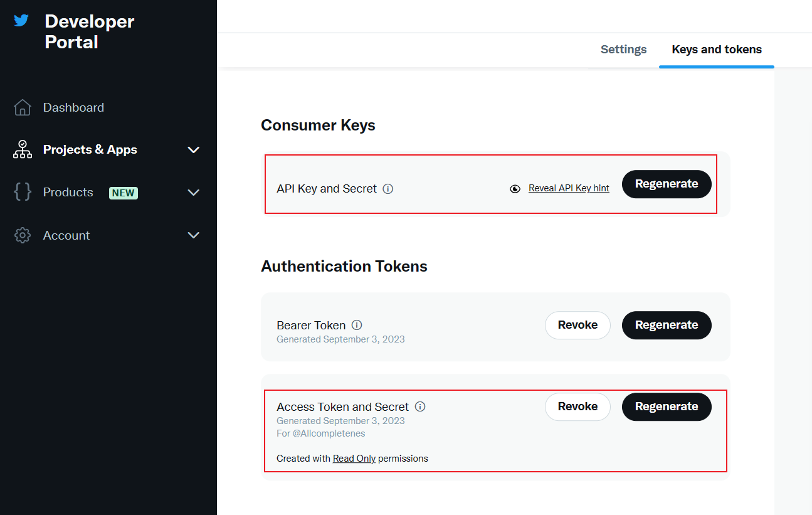Click the Twitter bird logo
The image size is (812, 515).
(x=22, y=21)
